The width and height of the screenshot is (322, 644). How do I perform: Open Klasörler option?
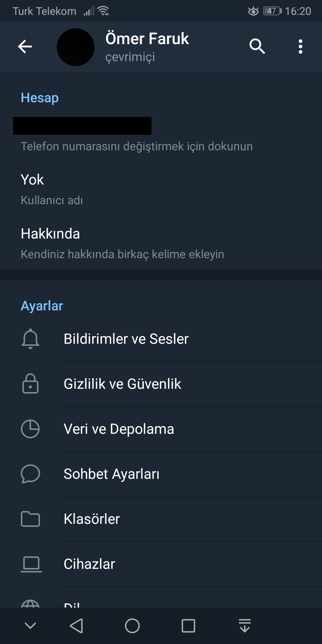pos(92,519)
